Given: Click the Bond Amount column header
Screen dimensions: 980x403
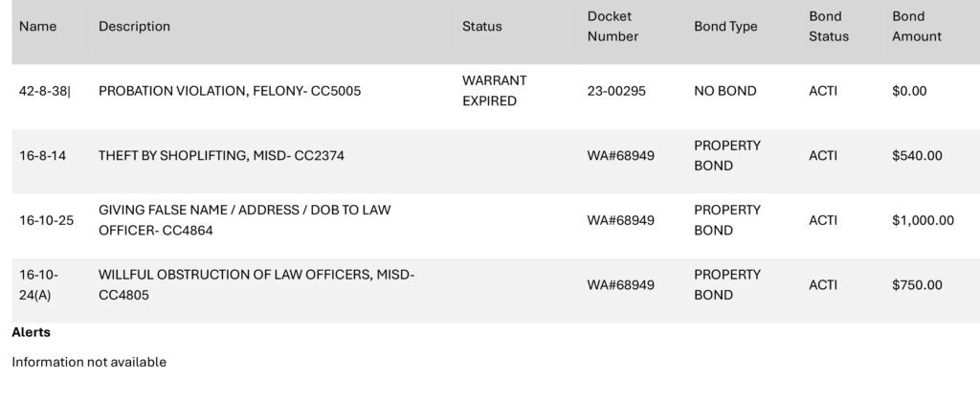Looking at the screenshot, I should [x=916, y=26].
